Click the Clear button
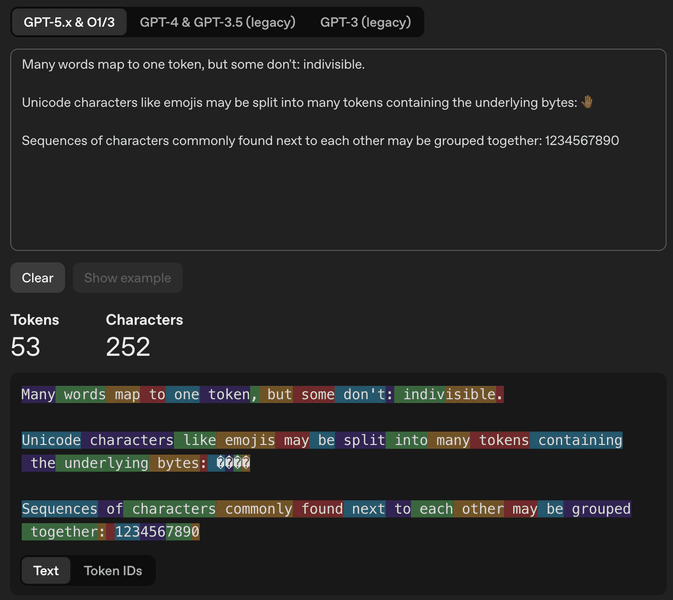The height and width of the screenshot is (600, 673). click(38, 278)
